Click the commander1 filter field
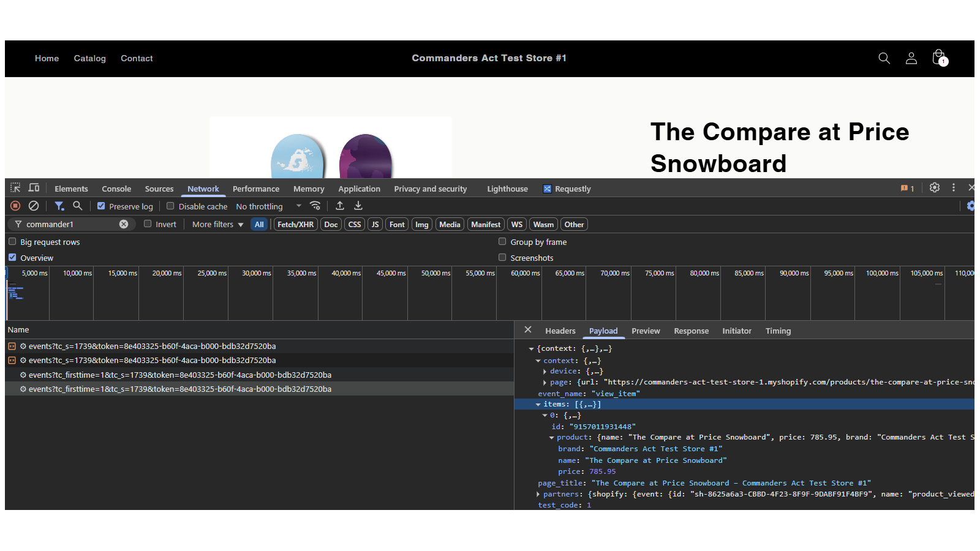 [71, 224]
